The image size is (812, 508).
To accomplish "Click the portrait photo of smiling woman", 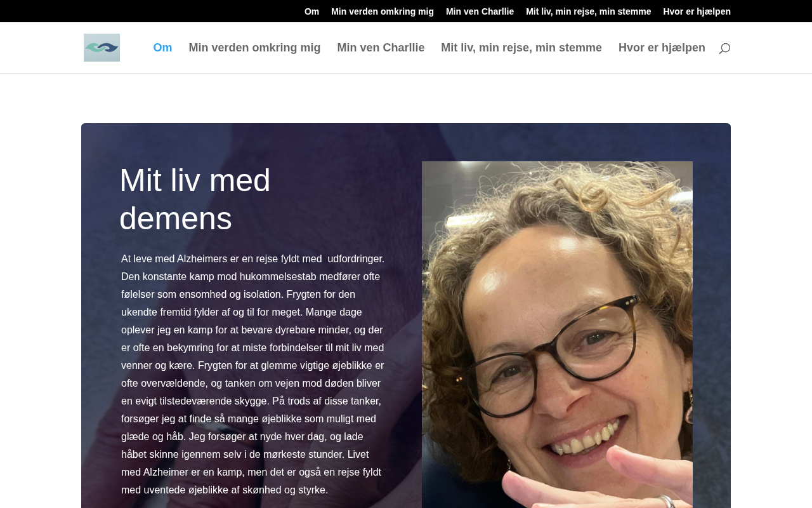I will tap(557, 335).
